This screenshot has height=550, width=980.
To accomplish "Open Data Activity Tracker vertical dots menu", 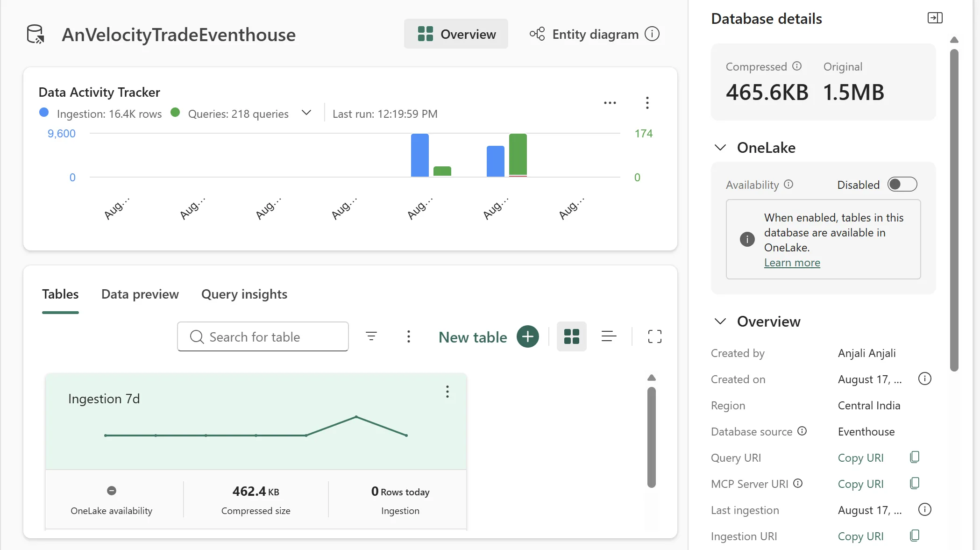I will point(647,103).
